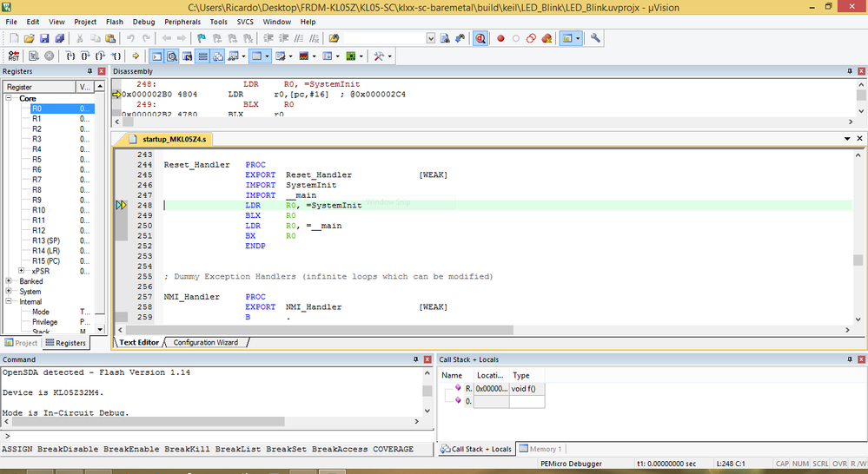
Task: Click the command line input field
Action: [x=217, y=436]
